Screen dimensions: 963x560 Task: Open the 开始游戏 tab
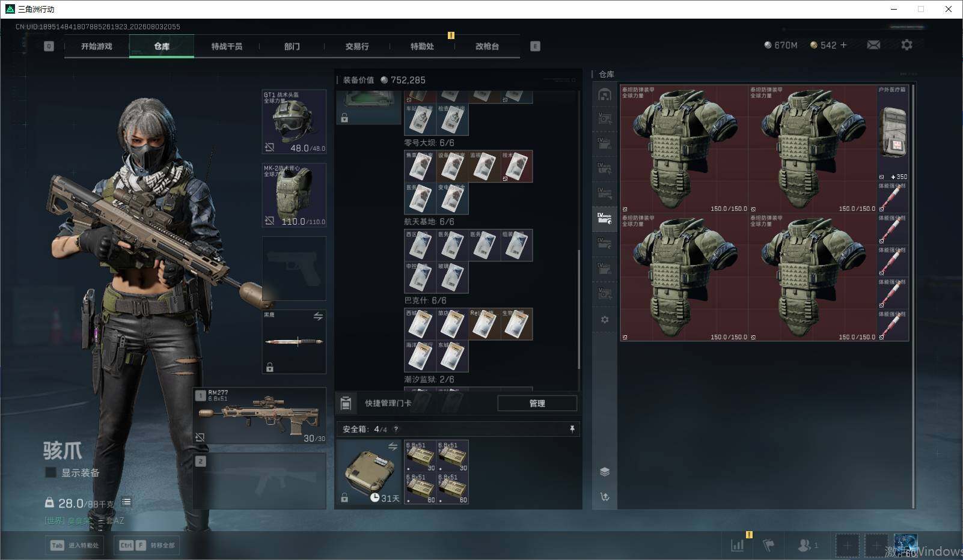tap(97, 46)
